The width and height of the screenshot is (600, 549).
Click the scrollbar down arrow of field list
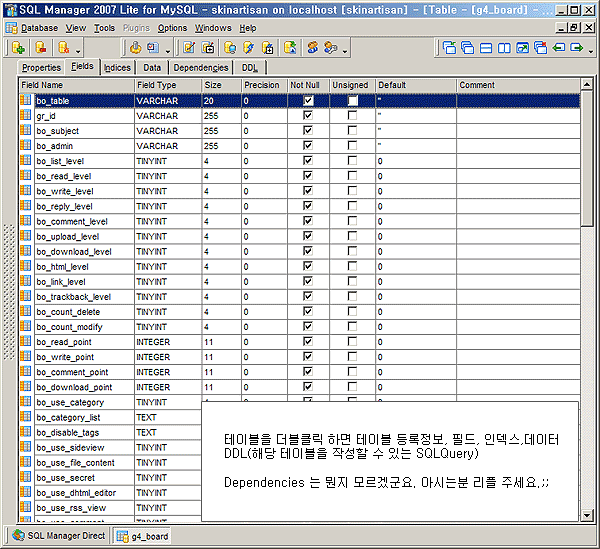[x=587, y=515]
